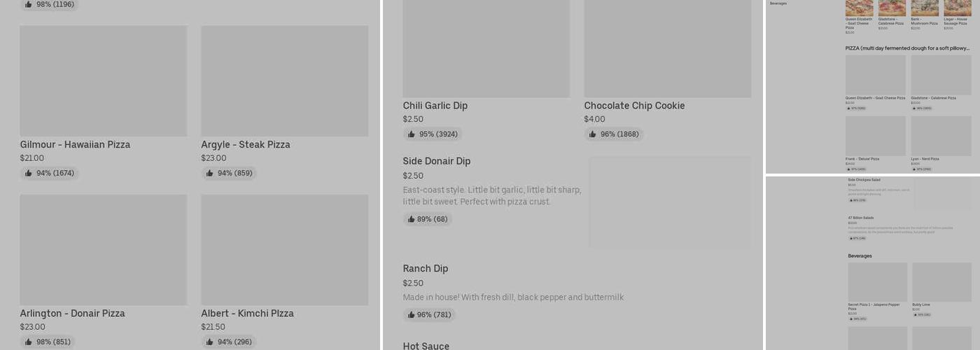Click thumbs-up icon under Gilmour - Hawaiian Pizza
The image size is (980, 350).
click(x=29, y=174)
